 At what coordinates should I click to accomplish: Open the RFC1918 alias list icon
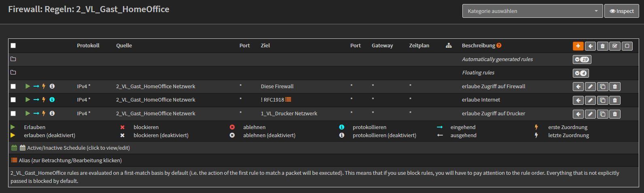coord(288,100)
